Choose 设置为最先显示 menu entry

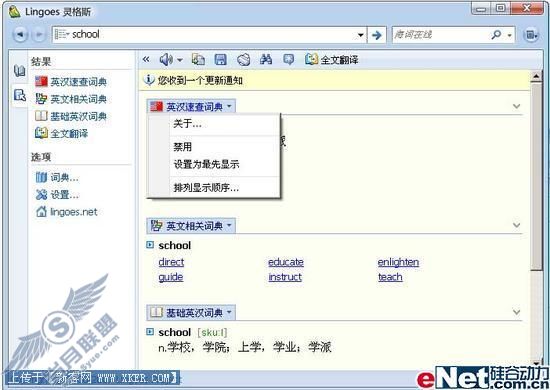(x=206, y=164)
